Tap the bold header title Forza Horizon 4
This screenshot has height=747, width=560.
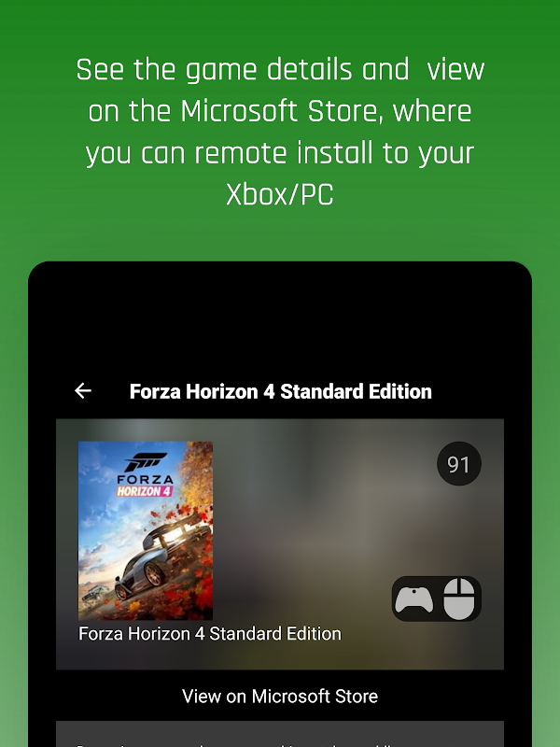point(281,391)
